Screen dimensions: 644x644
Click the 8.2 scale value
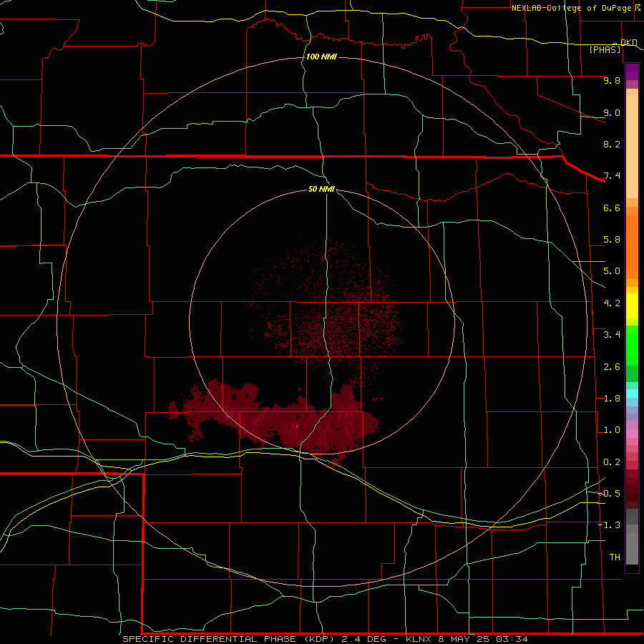(x=612, y=144)
